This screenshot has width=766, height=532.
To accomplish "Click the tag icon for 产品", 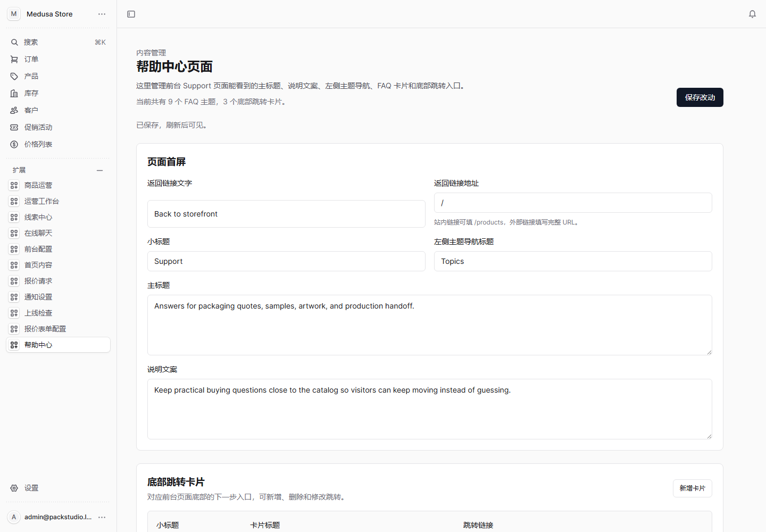I will 14,76.
